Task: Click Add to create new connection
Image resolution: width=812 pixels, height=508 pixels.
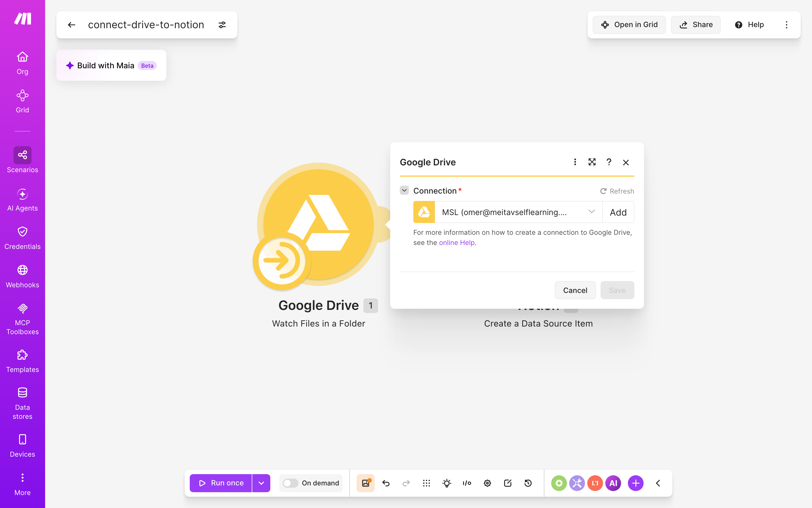Action: point(618,212)
